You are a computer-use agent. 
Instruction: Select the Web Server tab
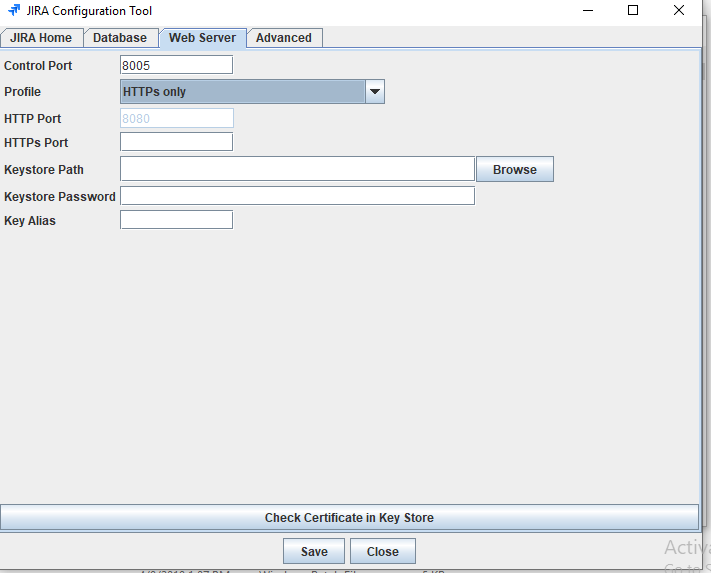[x=203, y=38]
